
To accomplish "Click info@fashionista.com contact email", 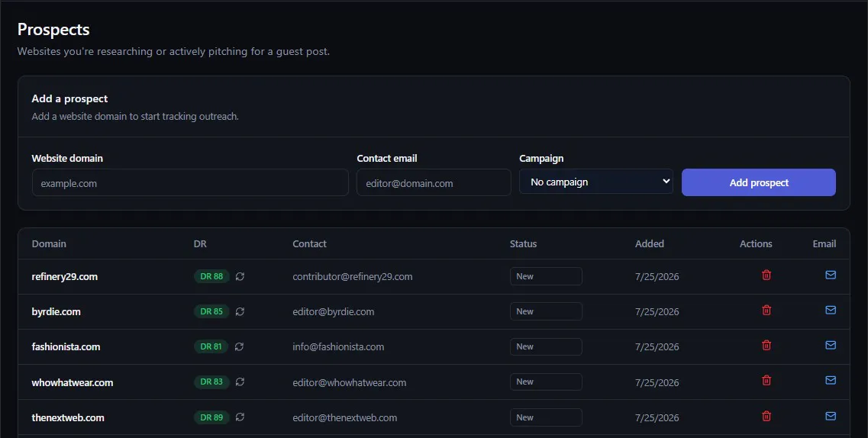I will coord(338,346).
